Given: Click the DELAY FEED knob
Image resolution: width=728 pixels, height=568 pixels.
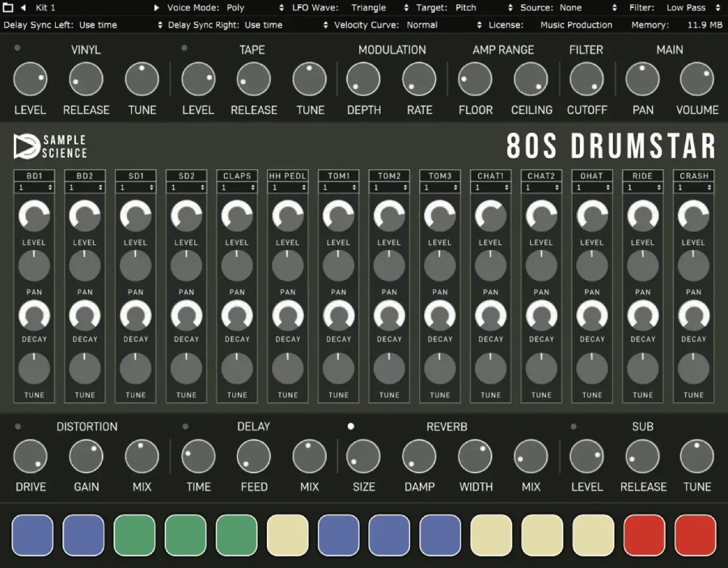Looking at the screenshot, I should (254, 456).
